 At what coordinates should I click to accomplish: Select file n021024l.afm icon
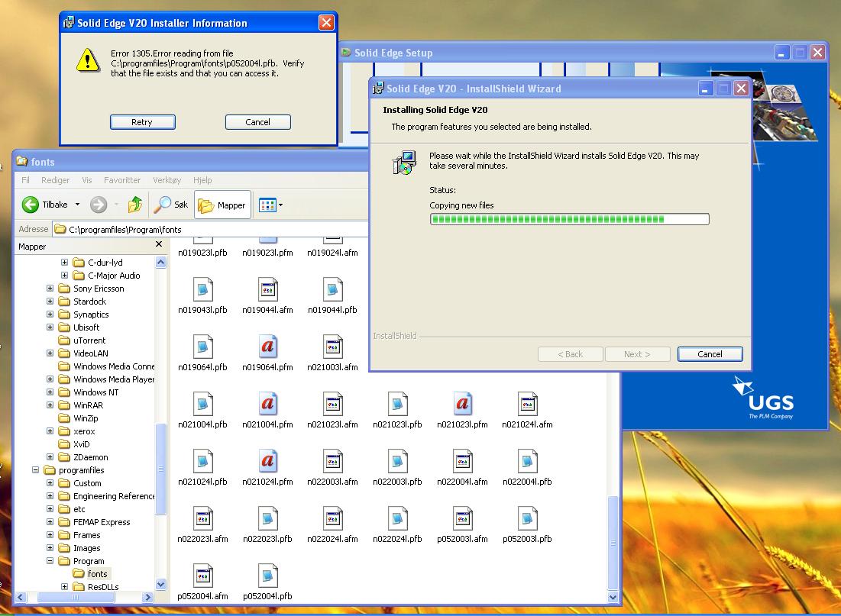[x=527, y=405]
